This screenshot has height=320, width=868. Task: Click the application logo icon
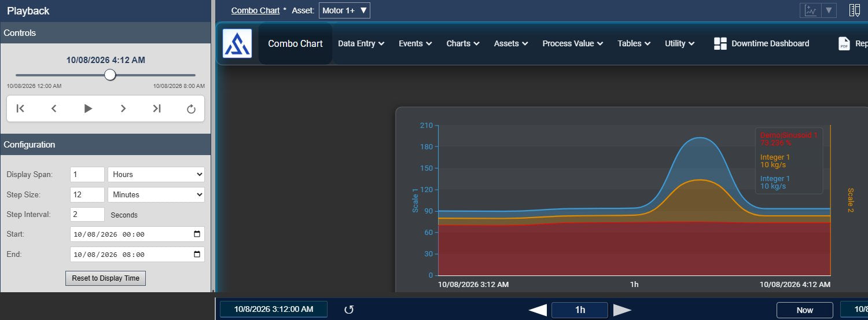[x=237, y=43]
